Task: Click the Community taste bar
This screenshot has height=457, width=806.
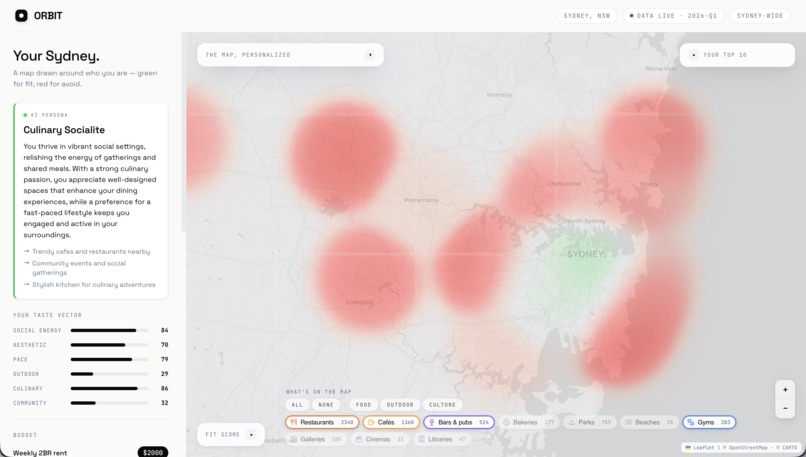Action: click(x=109, y=403)
